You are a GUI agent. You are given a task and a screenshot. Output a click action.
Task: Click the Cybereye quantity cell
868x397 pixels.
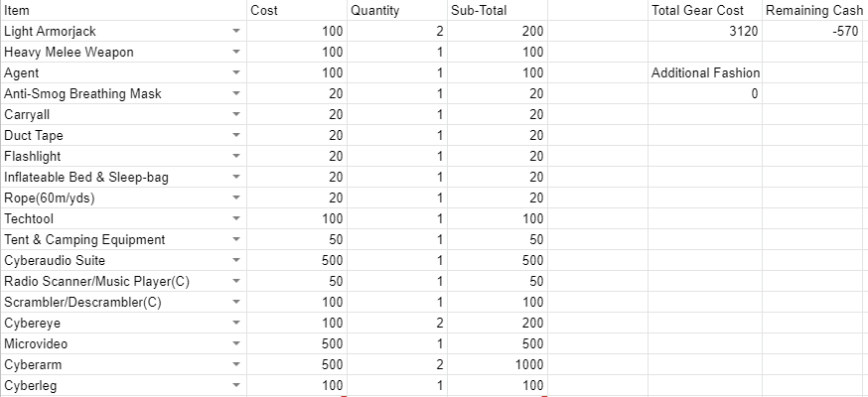tap(396, 324)
